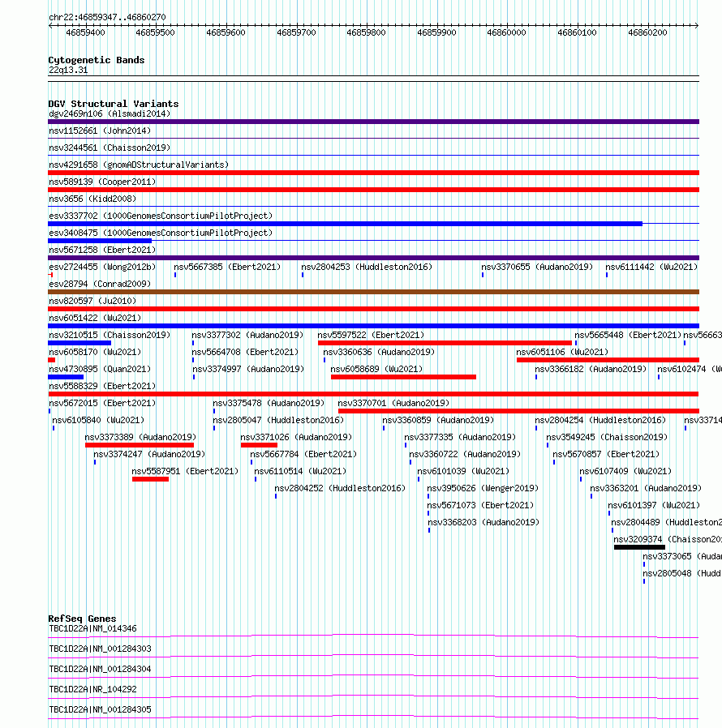The width and height of the screenshot is (722, 728).
Task: Click nsv6111442 (Wu2021) label
Action: pos(651,267)
